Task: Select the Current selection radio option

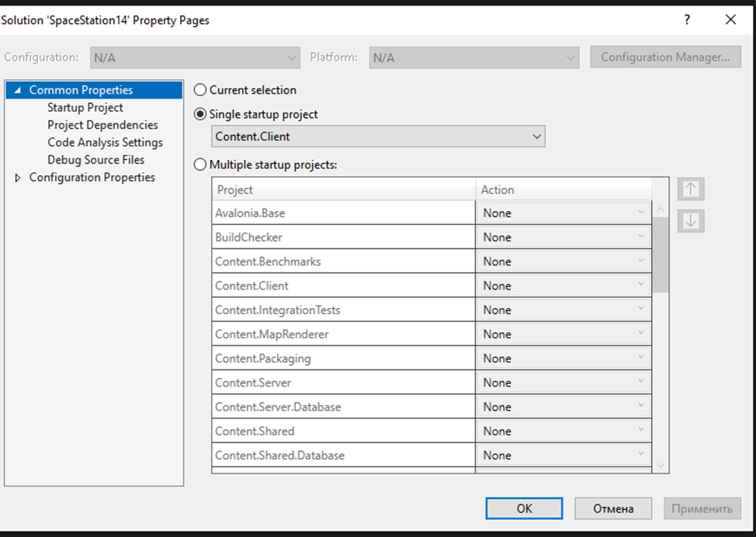Action: (200, 90)
